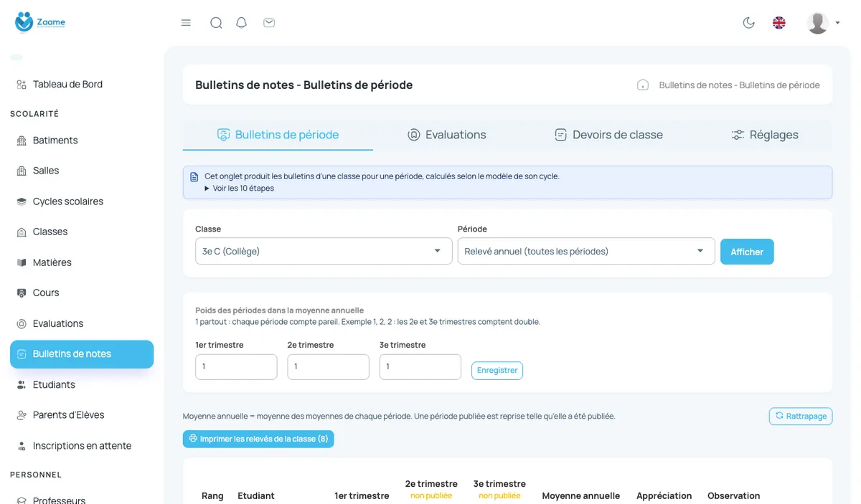The image size is (861, 504).
Task: Click the 3e trimestre weight field
Action: point(420,367)
